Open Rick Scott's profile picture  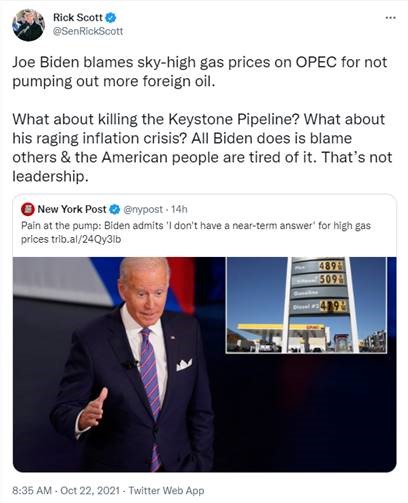pos(28,25)
